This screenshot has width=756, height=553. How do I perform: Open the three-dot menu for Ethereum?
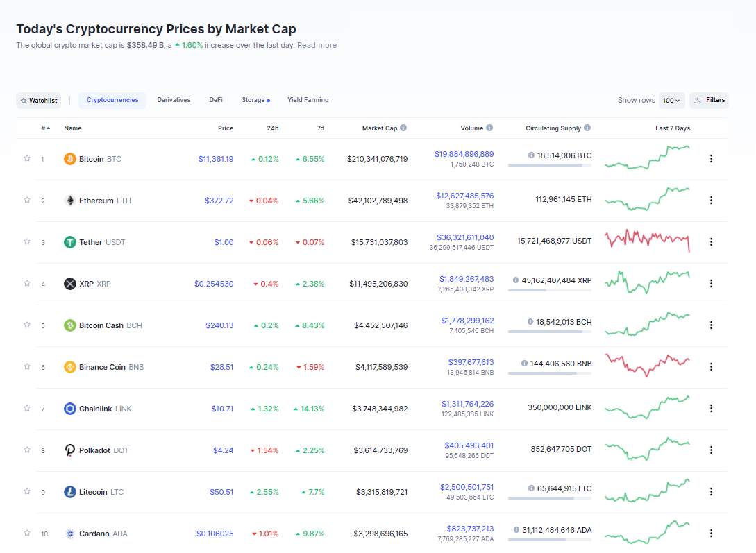711,200
